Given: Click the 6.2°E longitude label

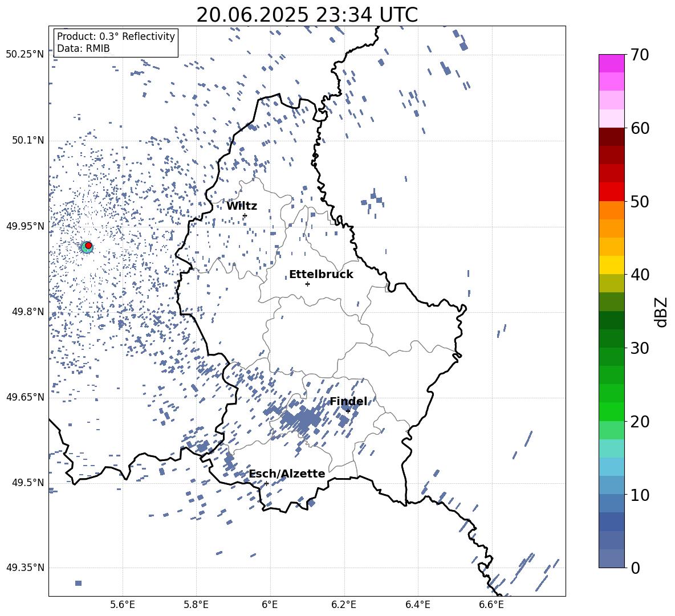Looking at the screenshot, I should (x=344, y=605).
